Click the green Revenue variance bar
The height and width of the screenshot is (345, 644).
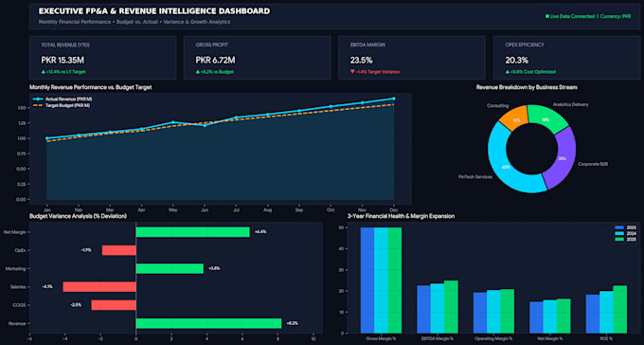[208, 323]
